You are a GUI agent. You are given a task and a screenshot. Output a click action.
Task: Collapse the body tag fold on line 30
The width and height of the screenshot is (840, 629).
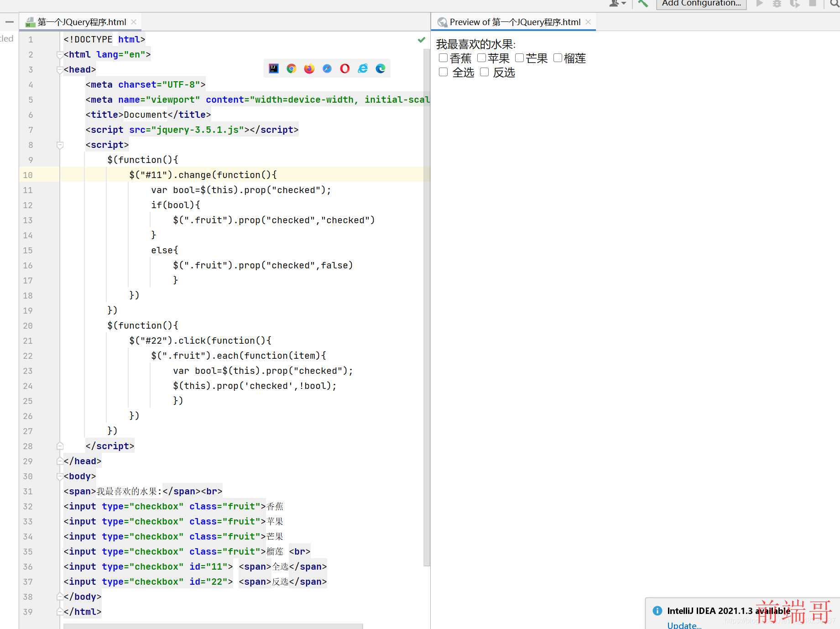(x=60, y=476)
